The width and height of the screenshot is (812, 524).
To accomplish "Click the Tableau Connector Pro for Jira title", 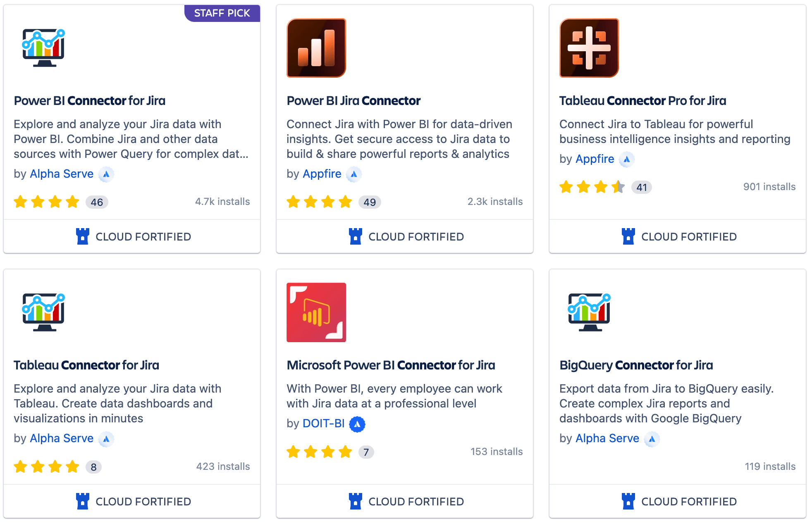I will 642,100.
